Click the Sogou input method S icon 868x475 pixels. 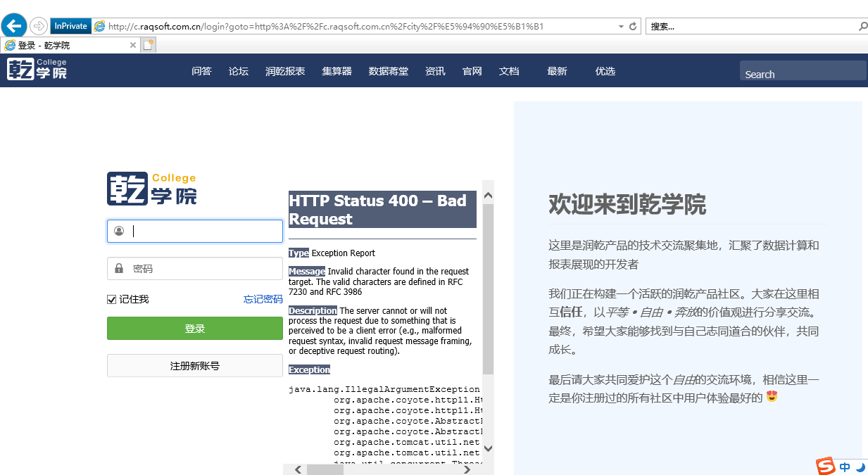[x=826, y=465]
